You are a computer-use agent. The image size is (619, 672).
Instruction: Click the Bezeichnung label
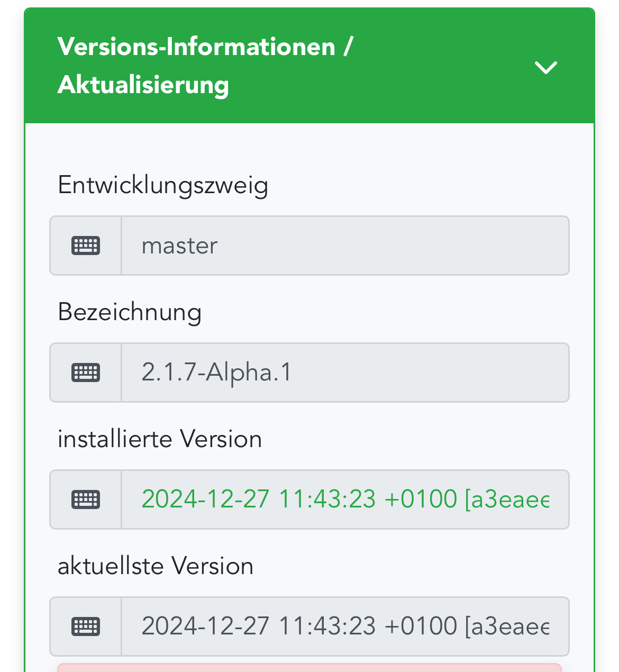(x=130, y=312)
